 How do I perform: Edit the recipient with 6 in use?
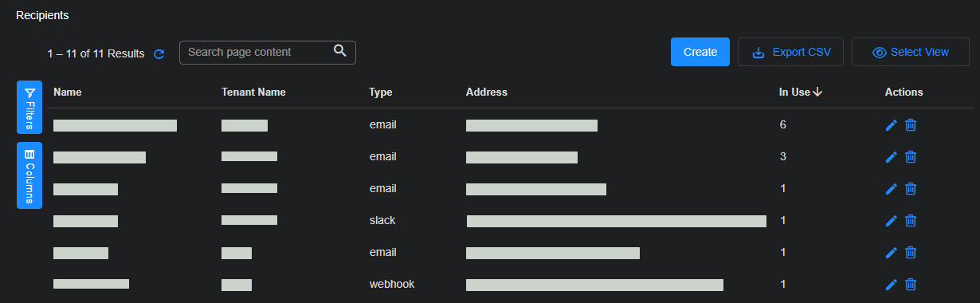click(892, 125)
